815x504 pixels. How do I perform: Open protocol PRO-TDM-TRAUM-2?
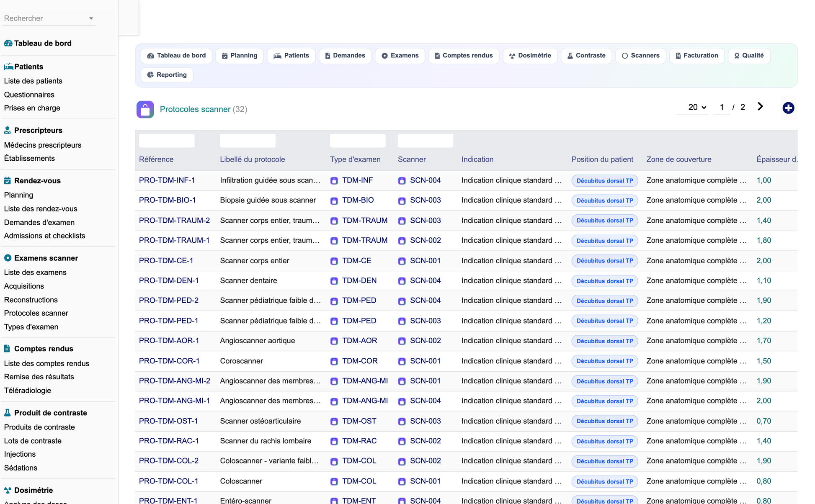[x=174, y=221]
